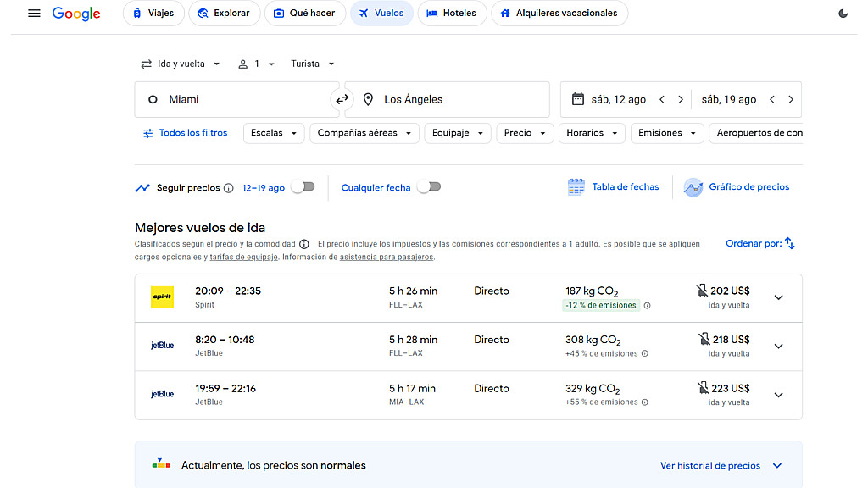This screenshot has height=488, width=868.
Task: Enable the Cualquier fecha tracking toggle
Action: pyautogui.click(x=429, y=187)
